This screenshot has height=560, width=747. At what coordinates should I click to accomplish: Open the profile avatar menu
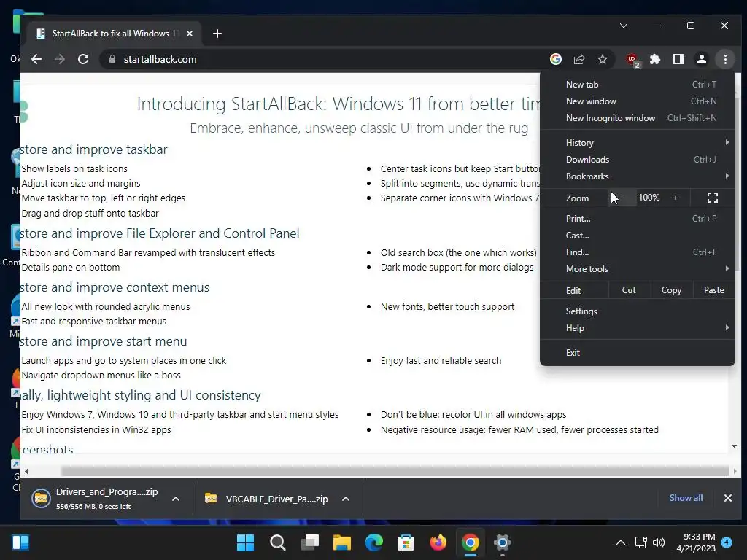[x=702, y=59]
